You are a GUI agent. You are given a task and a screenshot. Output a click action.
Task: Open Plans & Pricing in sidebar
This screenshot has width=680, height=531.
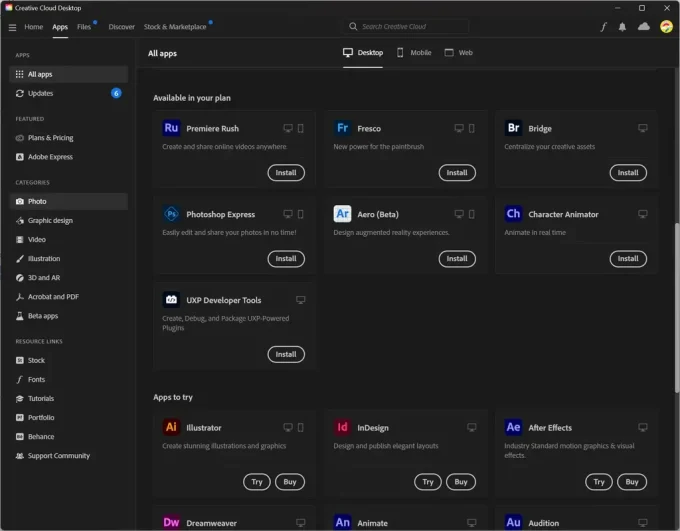(50, 138)
